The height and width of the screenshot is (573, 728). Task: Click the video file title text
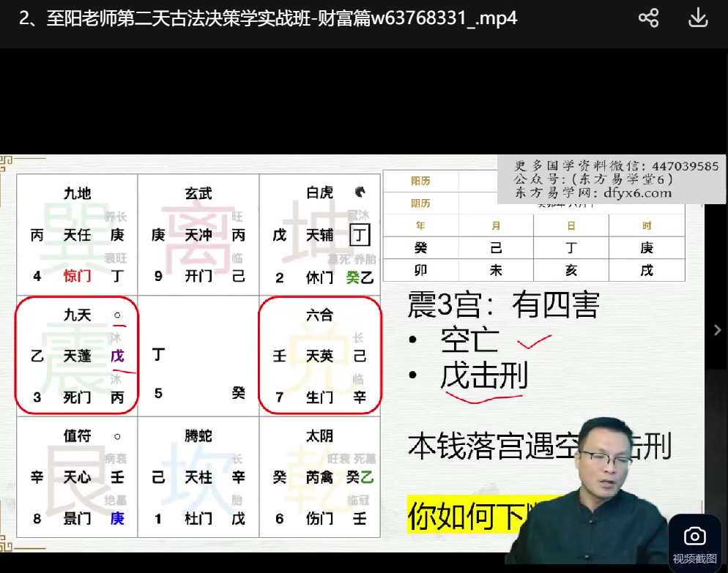(x=268, y=18)
